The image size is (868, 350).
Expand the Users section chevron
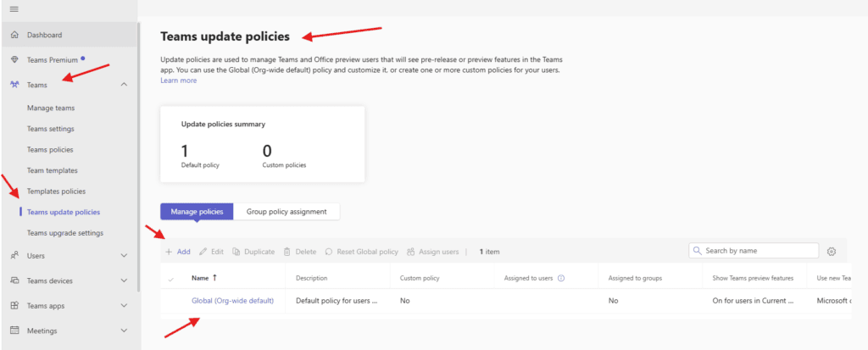[x=125, y=255]
